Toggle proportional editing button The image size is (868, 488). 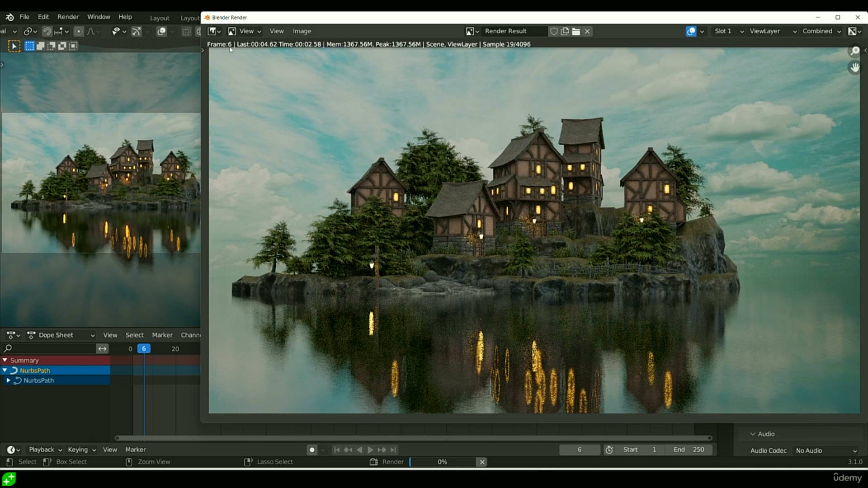79,31
